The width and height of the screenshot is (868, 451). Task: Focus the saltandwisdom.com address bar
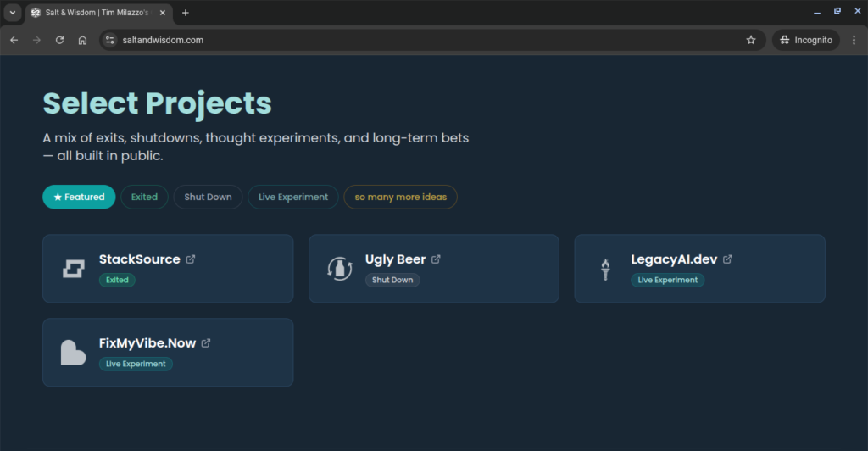click(x=431, y=40)
